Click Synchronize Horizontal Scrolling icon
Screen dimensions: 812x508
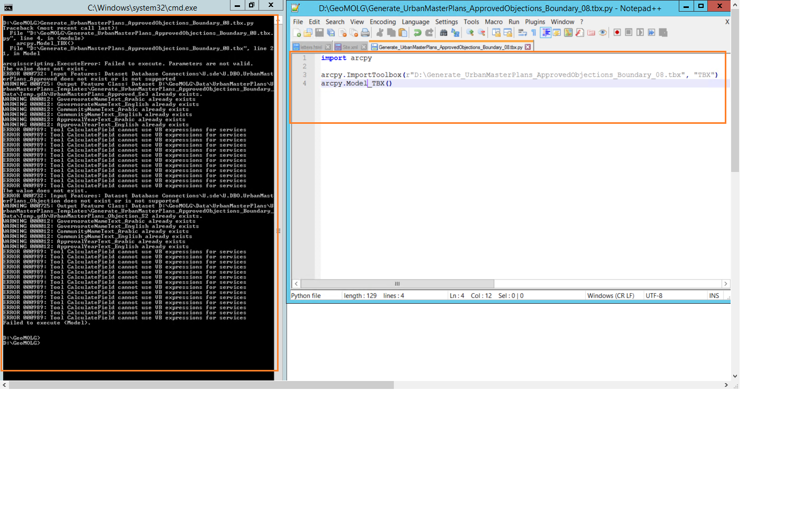coord(508,33)
